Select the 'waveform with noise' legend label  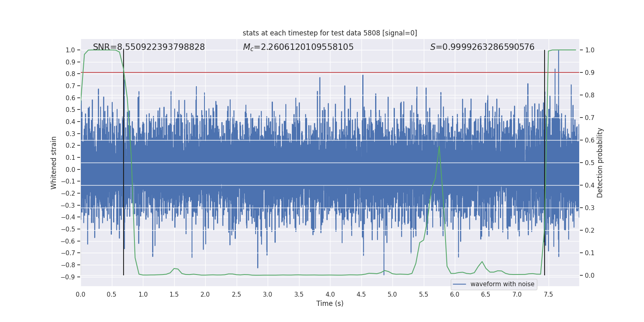(502, 284)
